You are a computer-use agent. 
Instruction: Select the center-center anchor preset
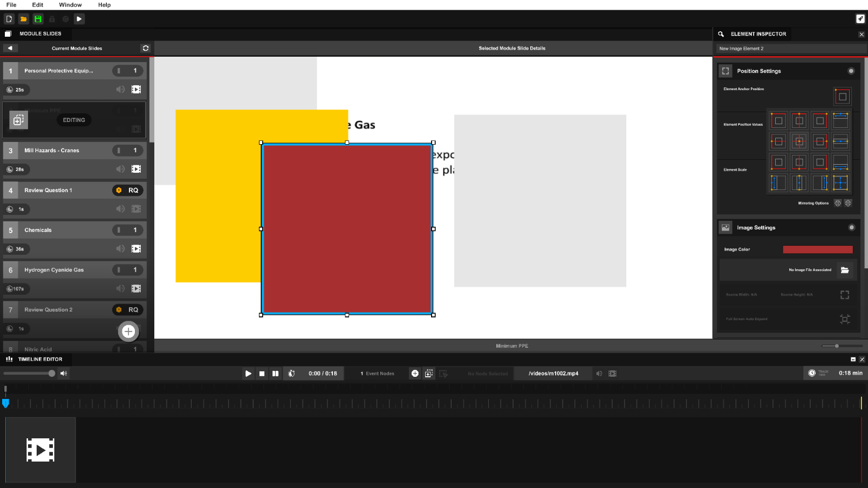click(x=799, y=141)
